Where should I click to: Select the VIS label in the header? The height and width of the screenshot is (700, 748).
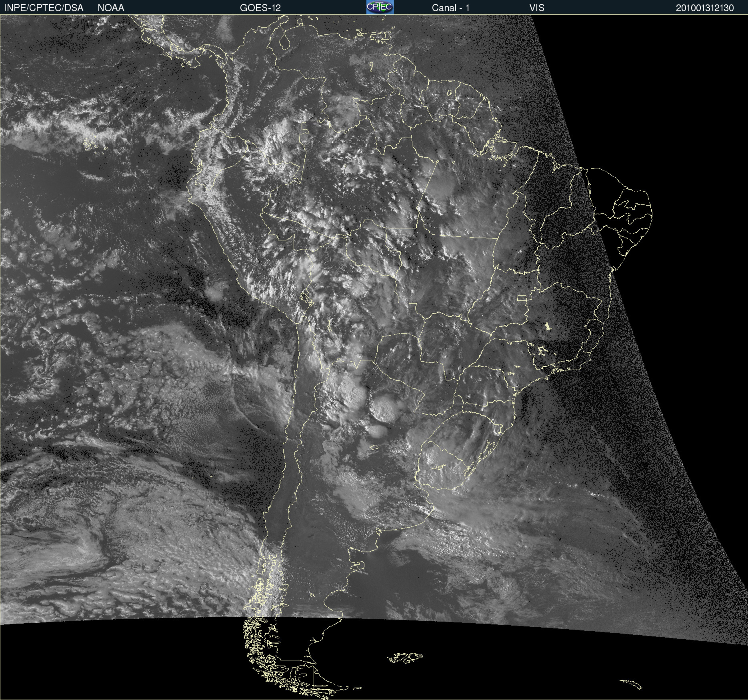[537, 8]
